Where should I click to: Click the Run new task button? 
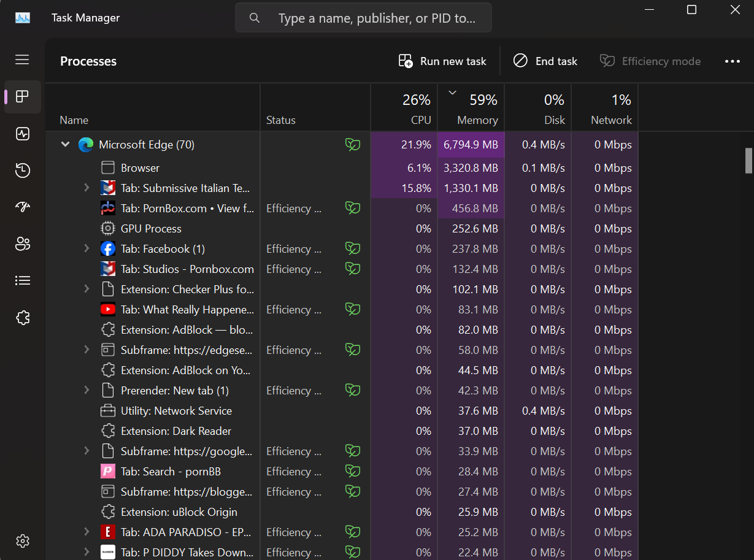pyautogui.click(x=442, y=61)
